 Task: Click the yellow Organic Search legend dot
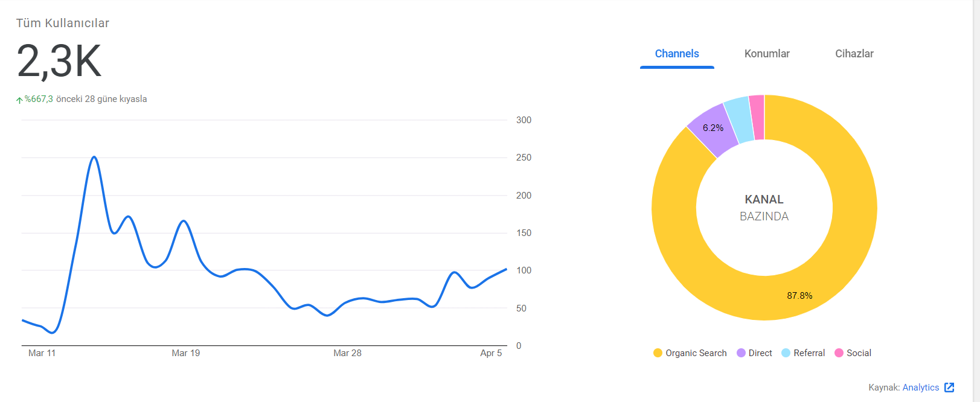pos(658,353)
